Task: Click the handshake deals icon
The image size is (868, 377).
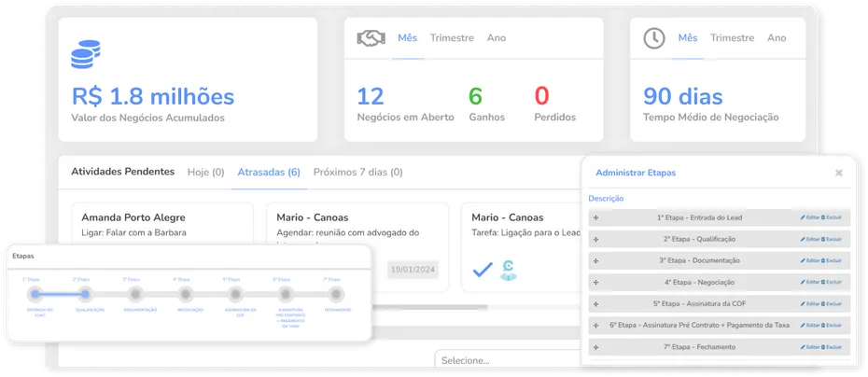Action: coord(371,38)
